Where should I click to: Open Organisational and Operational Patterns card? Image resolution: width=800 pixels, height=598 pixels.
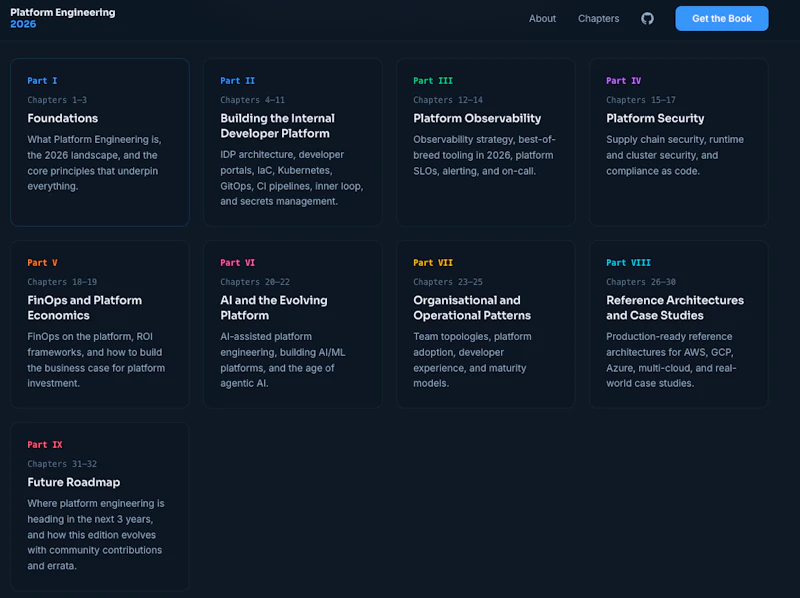[486, 324]
